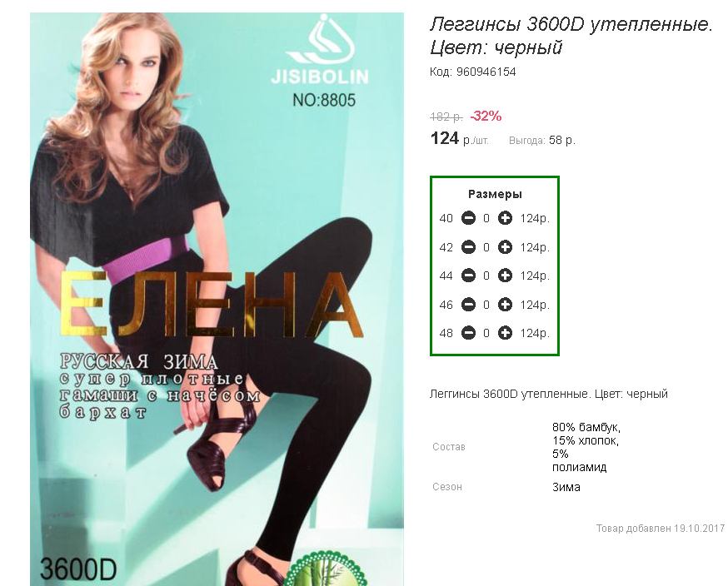The height and width of the screenshot is (586, 728).
Task: Click the quantity value for size 40
Action: (x=486, y=218)
